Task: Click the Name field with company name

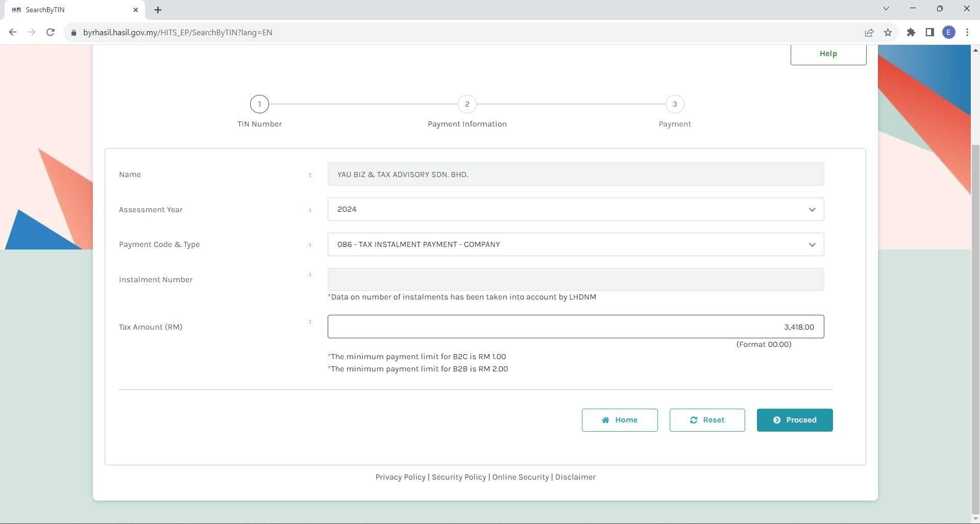Action: [576, 174]
